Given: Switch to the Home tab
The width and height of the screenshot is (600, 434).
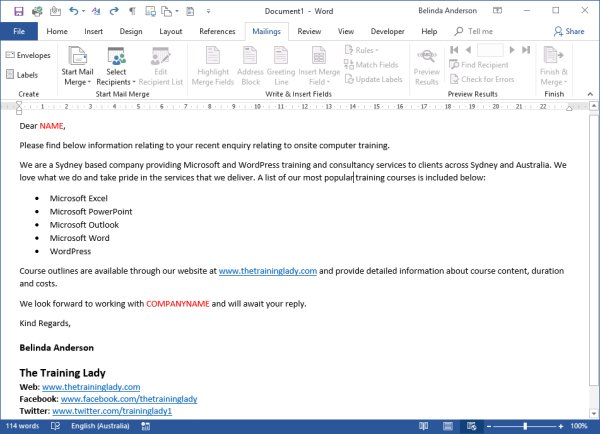Looking at the screenshot, I should pos(57,31).
